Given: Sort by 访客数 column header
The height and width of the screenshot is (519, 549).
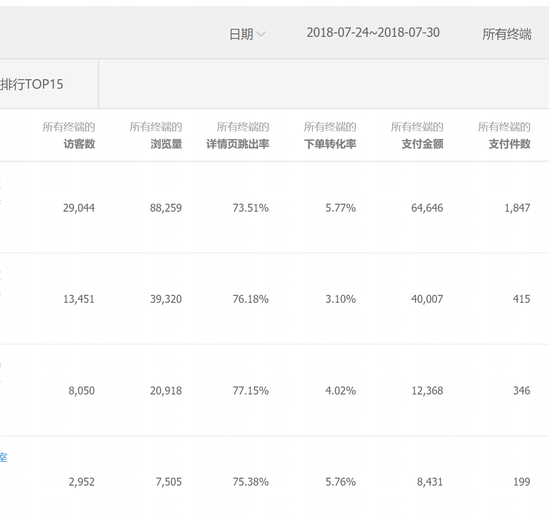Looking at the screenshot, I should pyautogui.click(x=79, y=144).
